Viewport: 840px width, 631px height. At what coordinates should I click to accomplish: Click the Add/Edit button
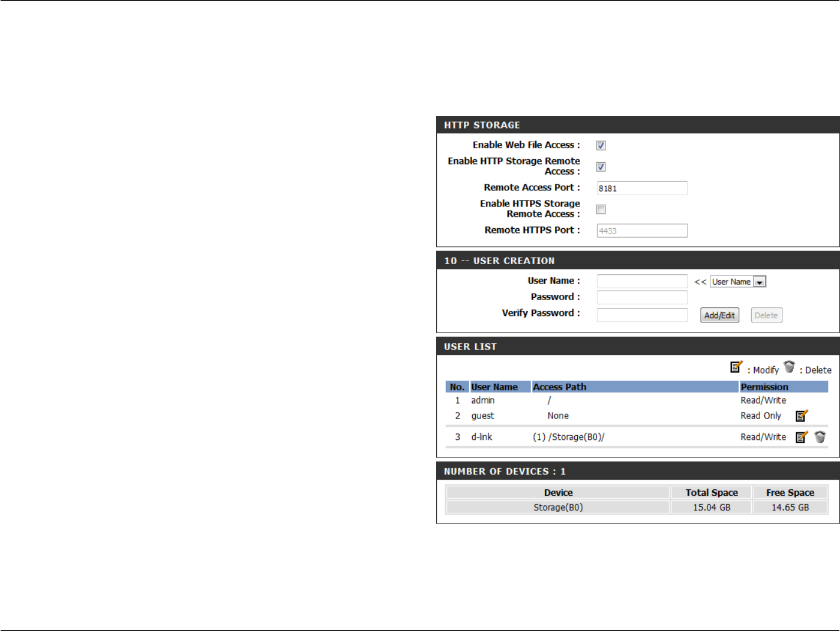click(x=719, y=315)
